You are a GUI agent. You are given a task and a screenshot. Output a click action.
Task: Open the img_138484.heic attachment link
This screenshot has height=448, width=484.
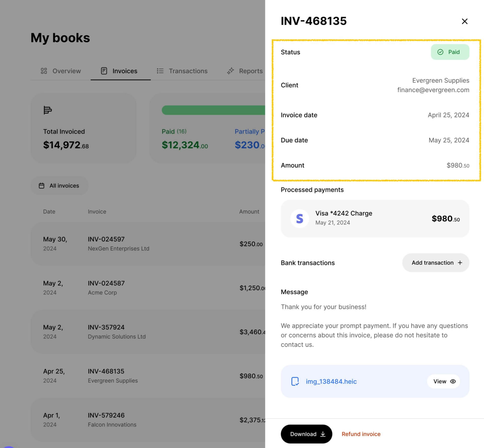(331, 381)
